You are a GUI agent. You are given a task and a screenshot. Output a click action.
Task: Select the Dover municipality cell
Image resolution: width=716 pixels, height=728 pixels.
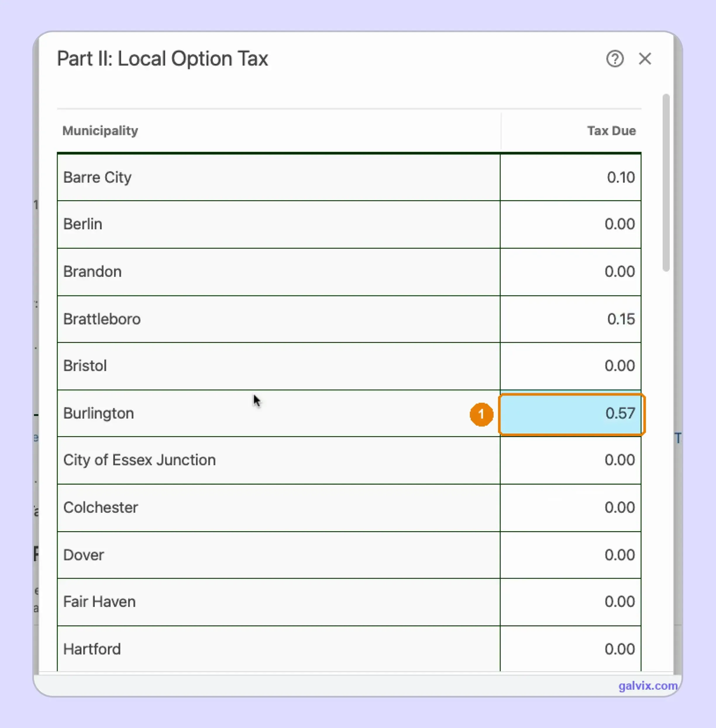click(279, 555)
